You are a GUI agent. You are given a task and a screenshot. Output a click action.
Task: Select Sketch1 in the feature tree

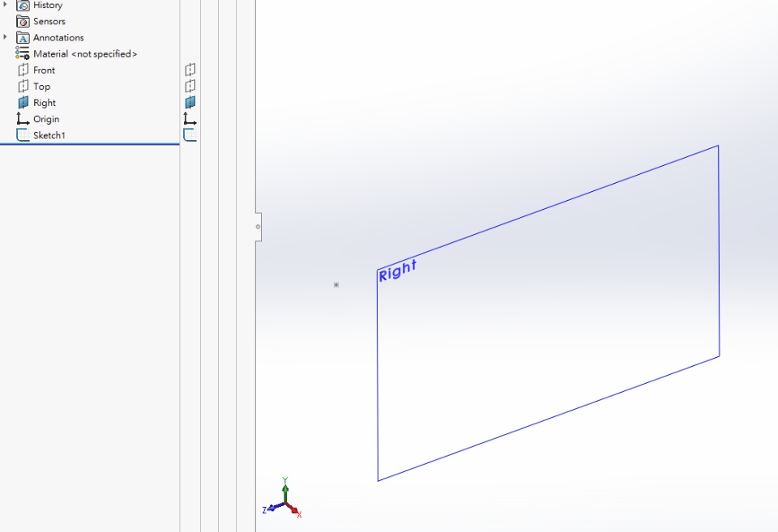49,135
